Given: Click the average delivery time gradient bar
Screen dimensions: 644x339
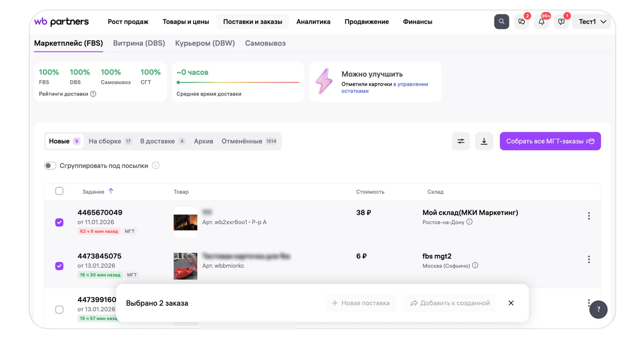Looking at the screenshot, I should click(x=238, y=82).
